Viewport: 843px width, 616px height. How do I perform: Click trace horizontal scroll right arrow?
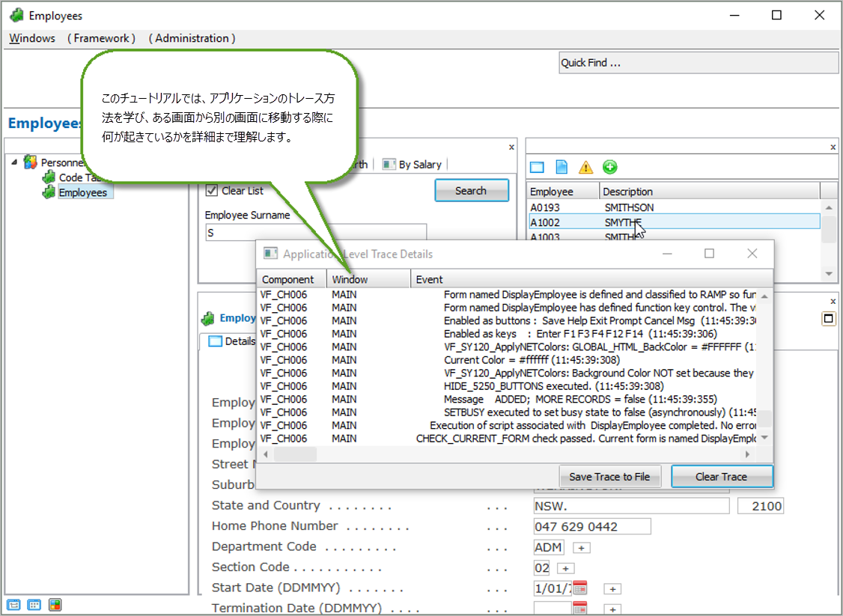pyautogui.click(x=747, y=454)
